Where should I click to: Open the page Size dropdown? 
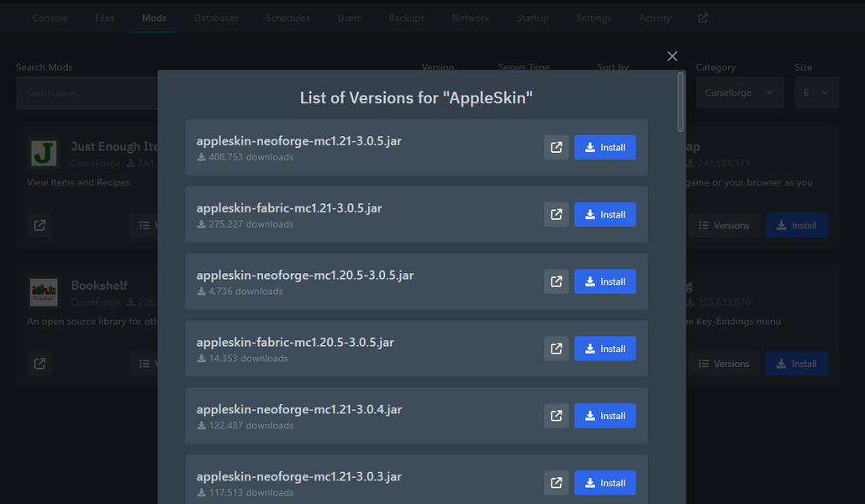tap(816, 92)
